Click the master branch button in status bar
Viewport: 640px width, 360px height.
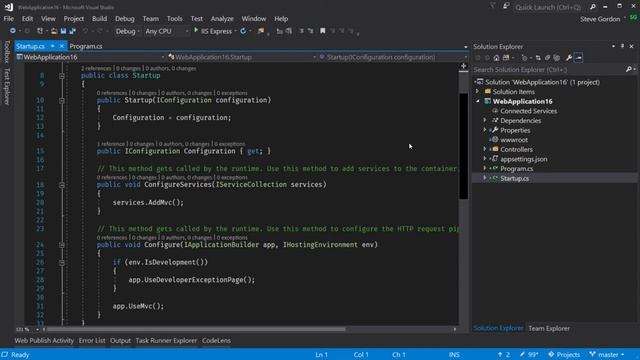coord(607,355)
